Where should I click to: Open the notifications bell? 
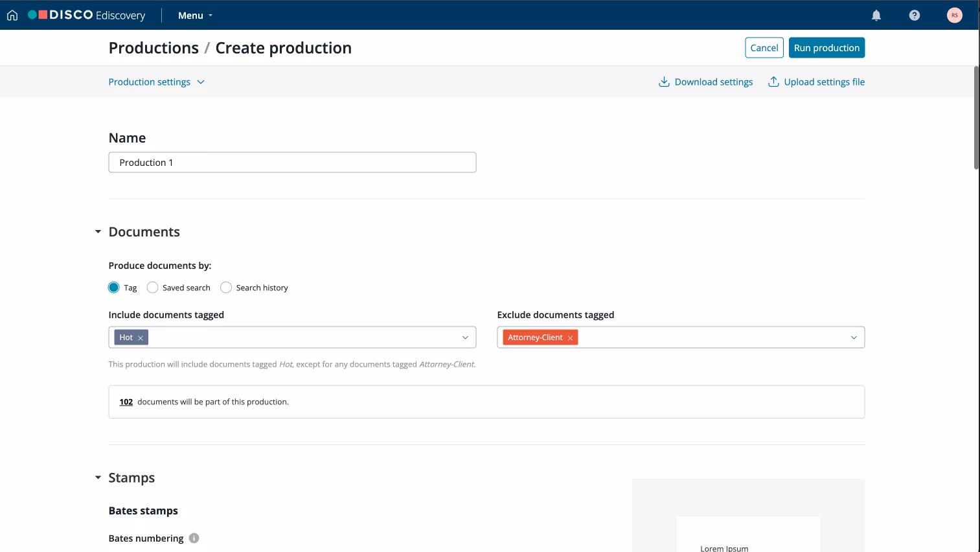click(x=876, y=15)
